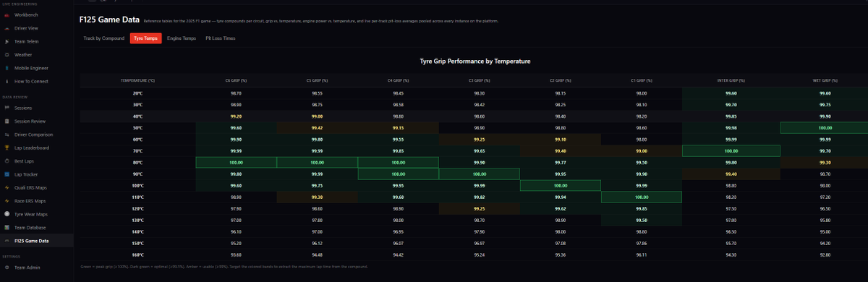
Task: Select C3 grip 100.00 at 90°C
Action: click(480, 174)
